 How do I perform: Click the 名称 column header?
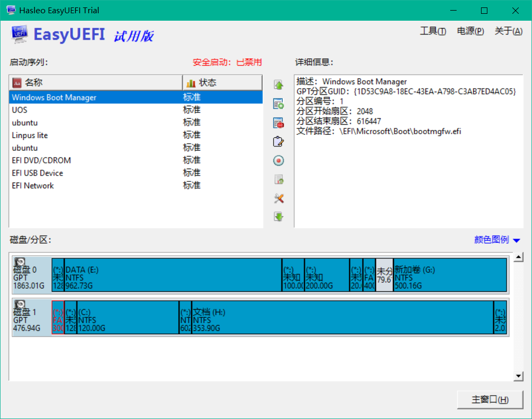(x=96, y=83)
